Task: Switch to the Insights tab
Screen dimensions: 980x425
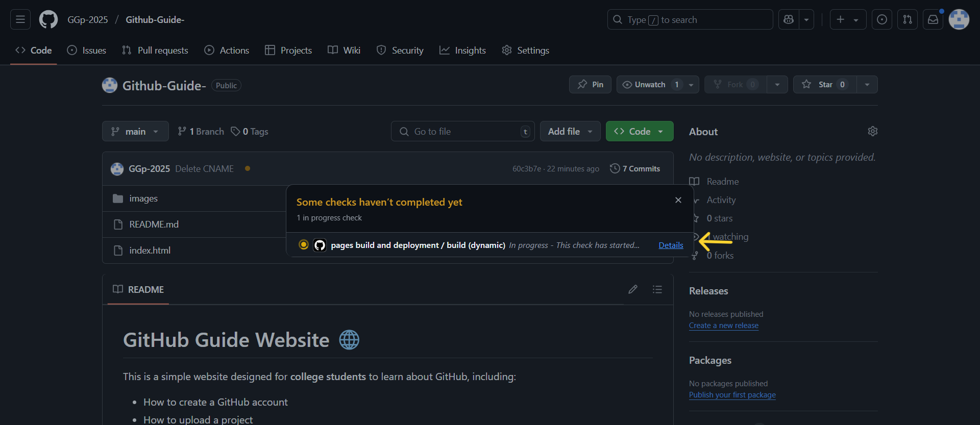Action: [463, 50]
